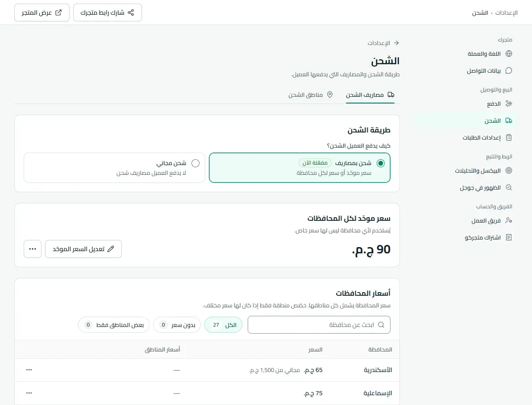The width and height of the screenshot is (532, 405).
Task: Switch to مصاريف الشحن tab
Action: pyautogui.click(x=370, y=95)
